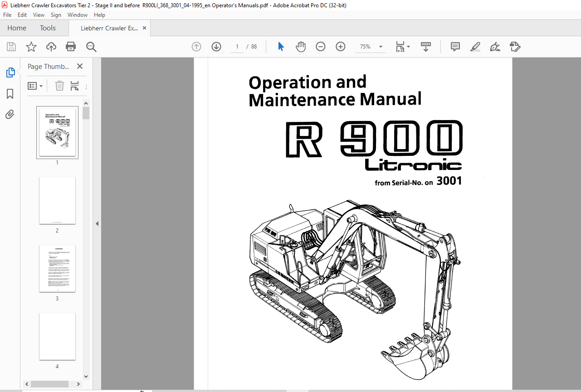Viewport: 581px width, 392px height.
Task: Click the delete pages trash icon
Action: 59,86
